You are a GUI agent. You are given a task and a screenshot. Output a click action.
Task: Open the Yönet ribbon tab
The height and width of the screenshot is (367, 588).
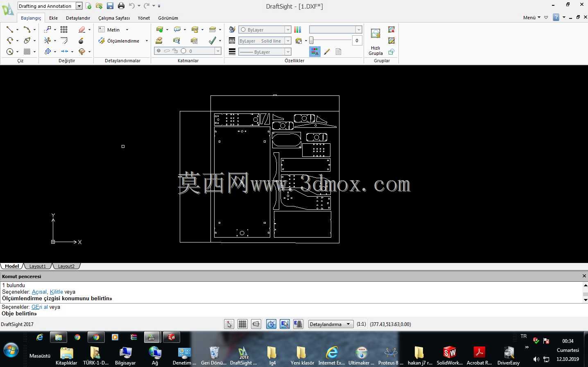point(144,18)
